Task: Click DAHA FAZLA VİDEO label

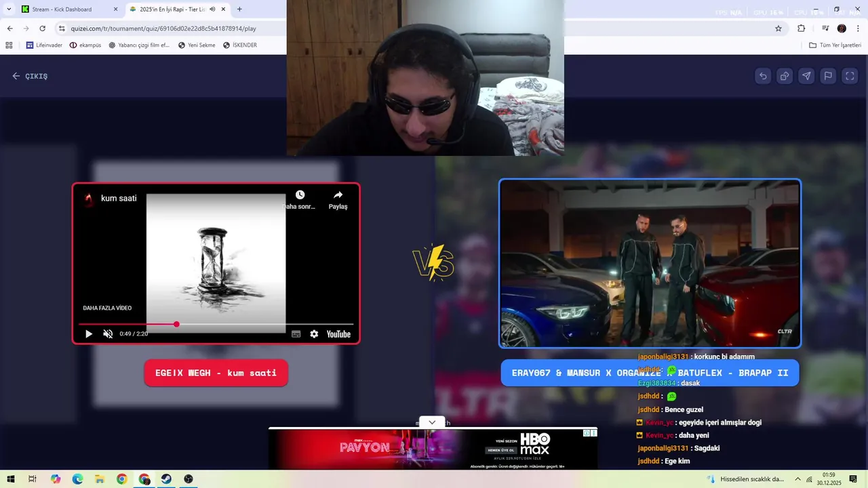Action: tap(107, 308)
